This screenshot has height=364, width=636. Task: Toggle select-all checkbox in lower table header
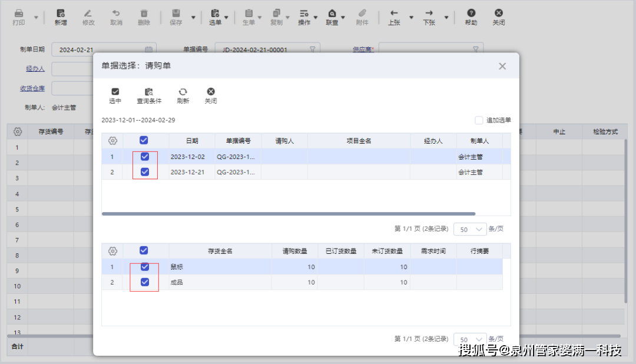coord(144,250)
